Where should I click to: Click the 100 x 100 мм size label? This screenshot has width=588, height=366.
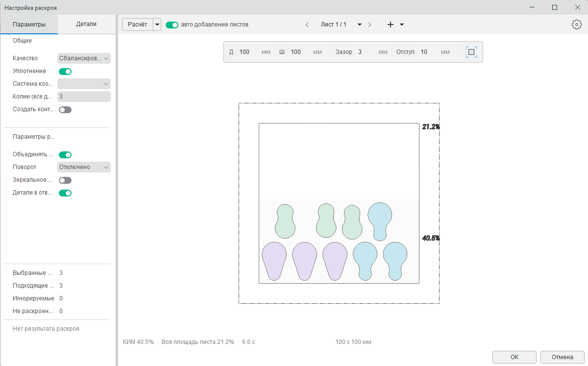(353, 342)
